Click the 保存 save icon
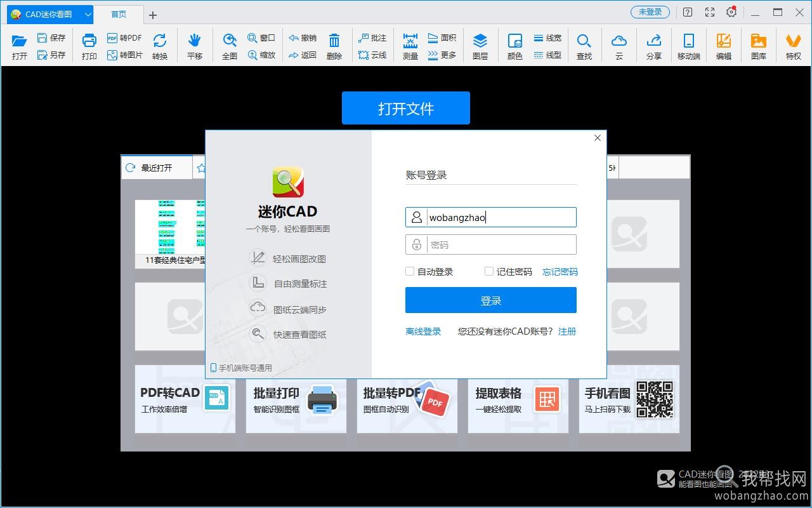 point(43,38)
